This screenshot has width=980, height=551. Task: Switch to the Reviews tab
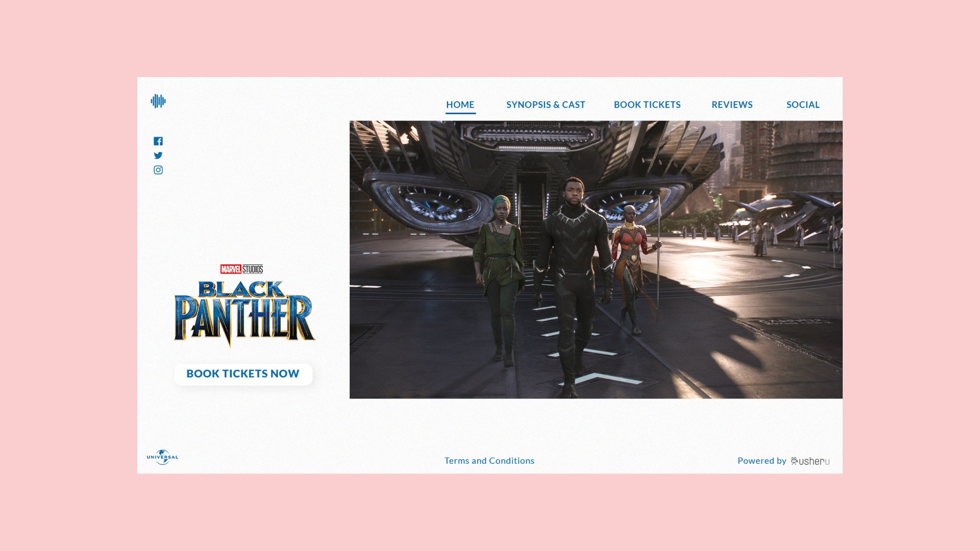(x=731, y=105)
